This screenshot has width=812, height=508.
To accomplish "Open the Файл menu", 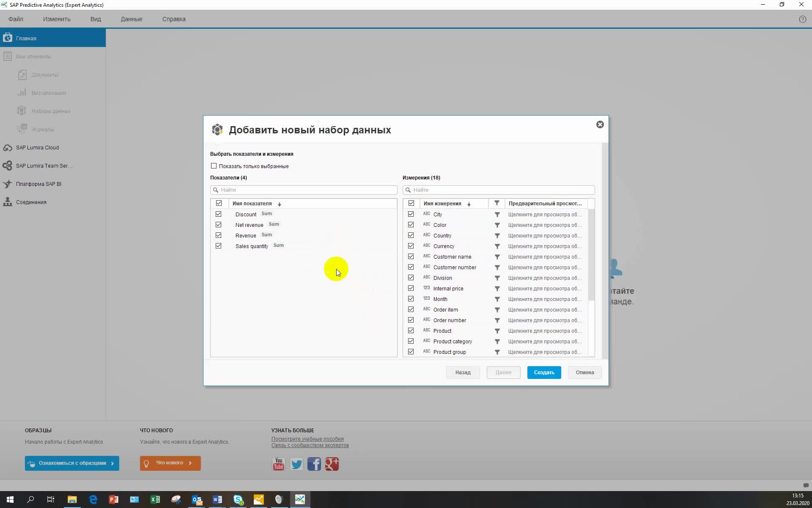I will click(x=16, y=19).
